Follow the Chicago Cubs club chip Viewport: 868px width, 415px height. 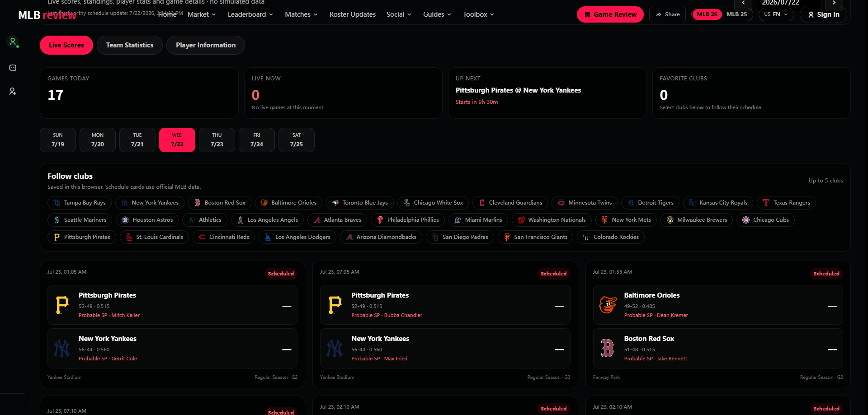click(765, 220)
